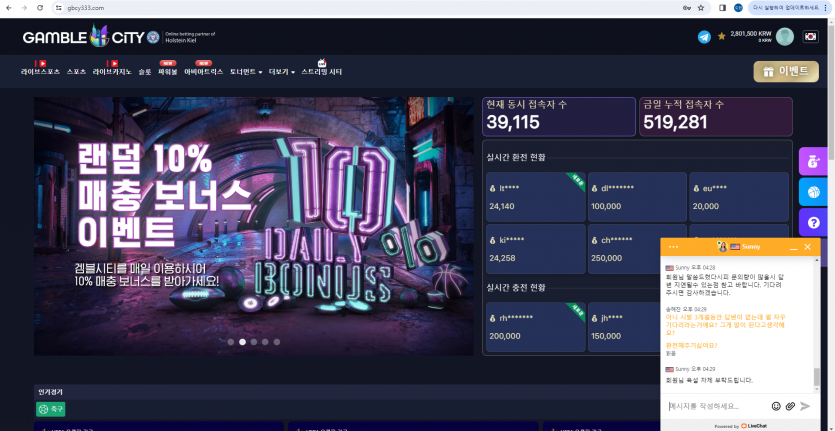Image resolution: width=835 pixels, height=431 pixels.
Task: Open the Powered by LiveChat link
Action: coord(741,426)
